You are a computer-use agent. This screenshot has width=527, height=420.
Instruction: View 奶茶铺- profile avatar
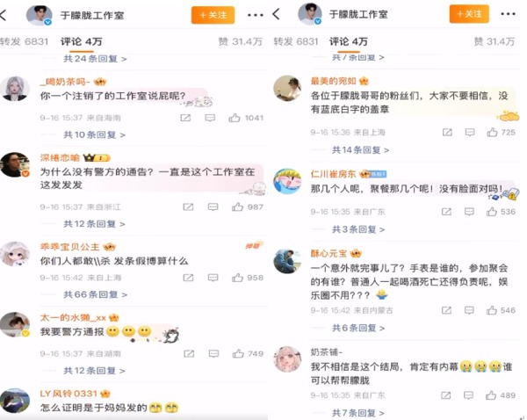click(x=287, y=359)
